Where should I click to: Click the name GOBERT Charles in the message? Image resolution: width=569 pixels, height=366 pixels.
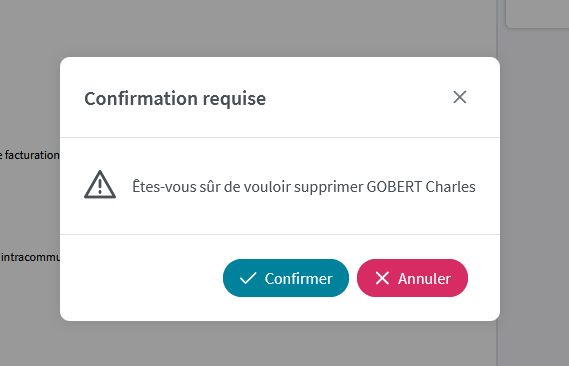[x=421, y=186]
